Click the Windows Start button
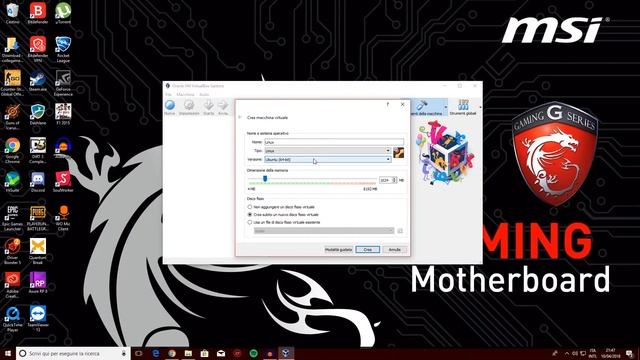640x360 pixels. (8, 353)
